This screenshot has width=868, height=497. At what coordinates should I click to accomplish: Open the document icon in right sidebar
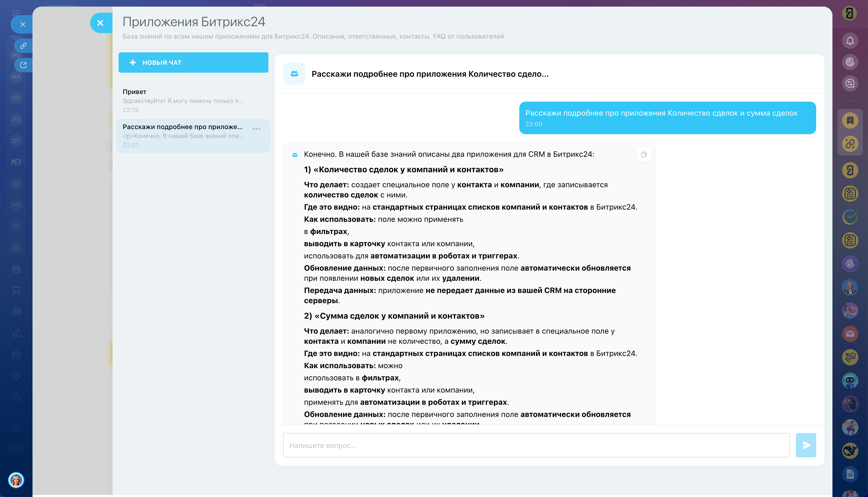[x=850, y=474]
